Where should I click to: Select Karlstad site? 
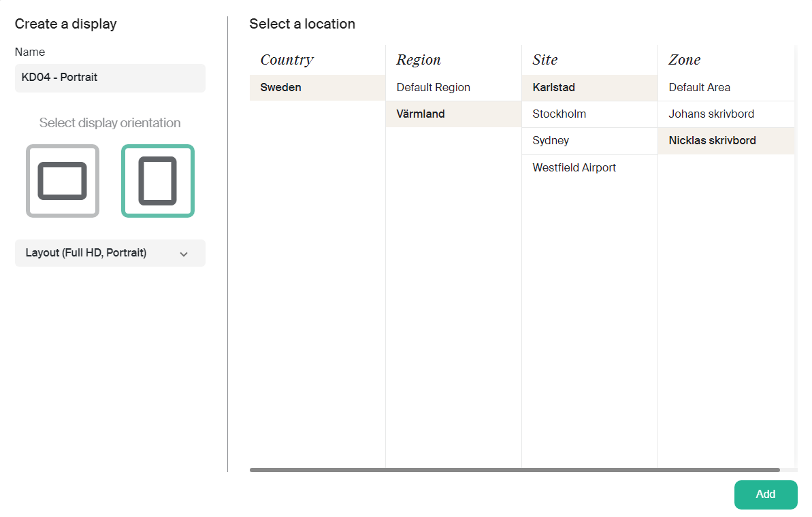click(x=590, y=88)
